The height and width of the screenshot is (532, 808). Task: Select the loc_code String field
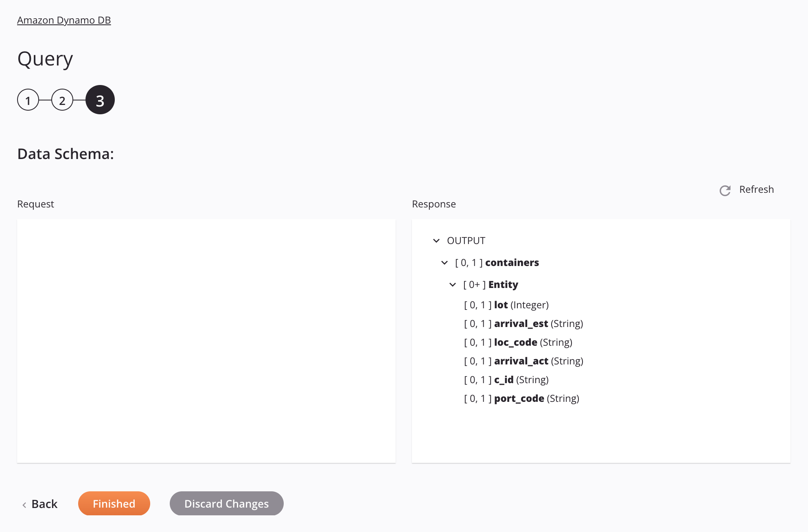(x=515, y=342)
